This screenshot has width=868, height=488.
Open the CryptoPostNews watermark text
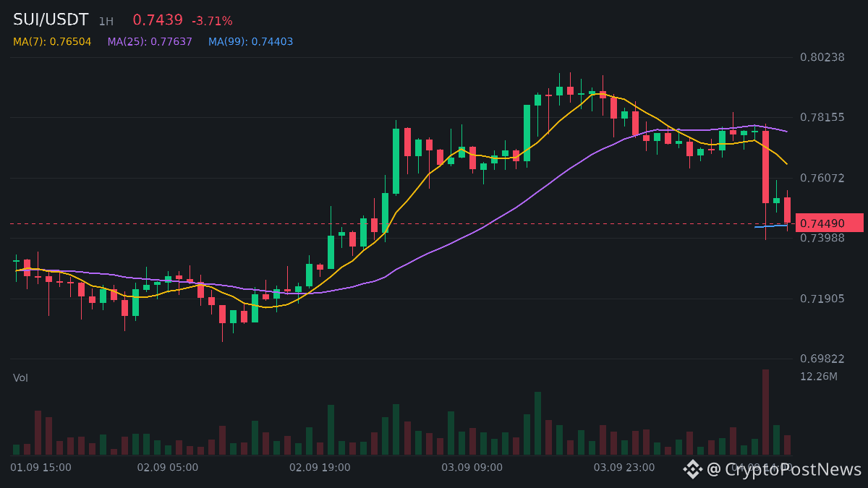point(784,469)
